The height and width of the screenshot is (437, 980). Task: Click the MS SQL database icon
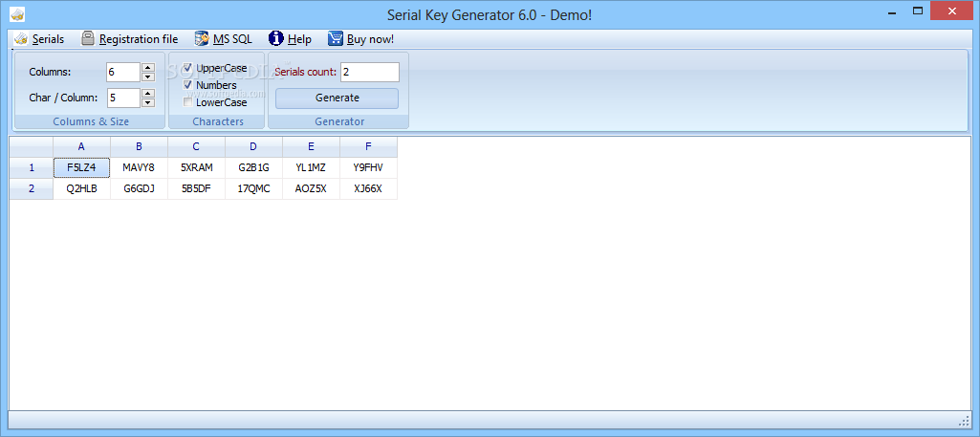tap(202, 39)
